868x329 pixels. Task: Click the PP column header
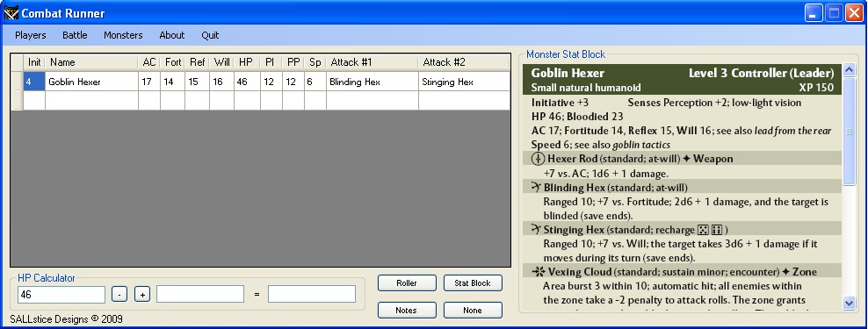[x=293, y=62]
